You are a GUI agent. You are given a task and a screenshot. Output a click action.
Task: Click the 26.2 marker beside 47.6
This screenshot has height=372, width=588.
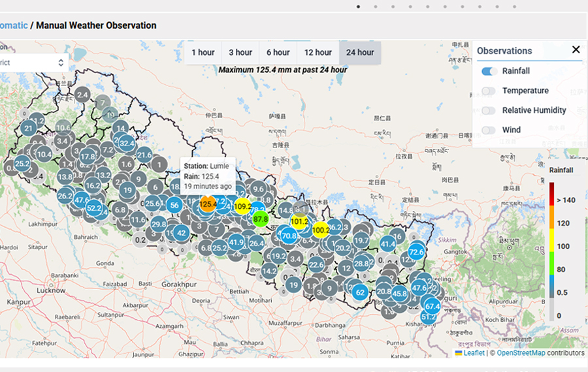tap(65, 196)
